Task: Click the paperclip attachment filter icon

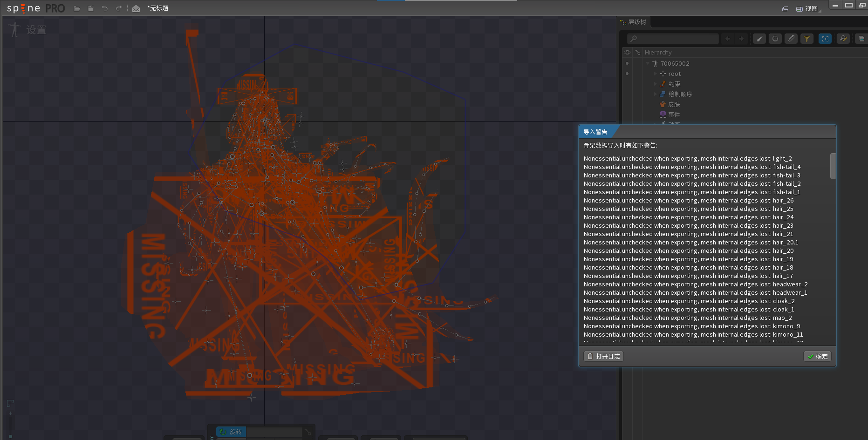Action: pos(791,39)
